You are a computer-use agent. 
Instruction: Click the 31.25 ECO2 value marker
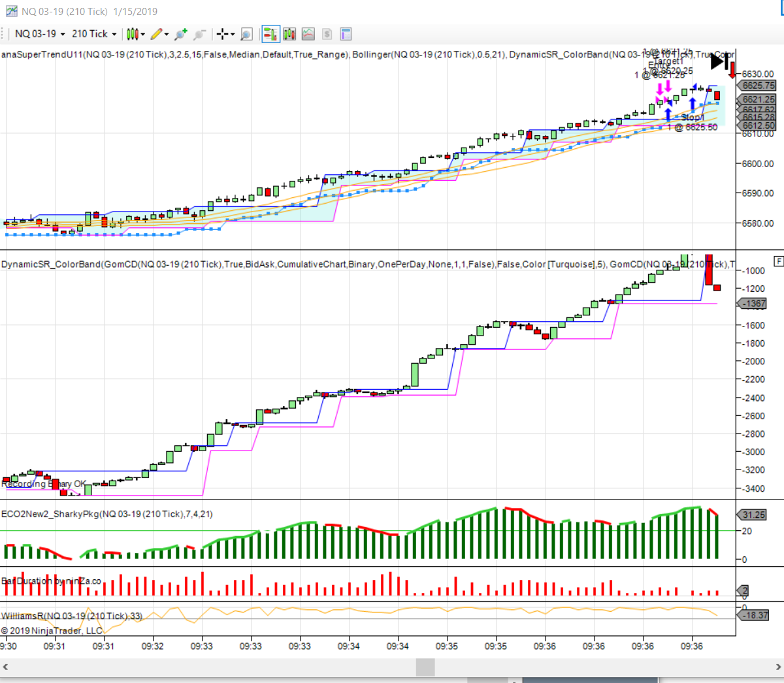752,515
